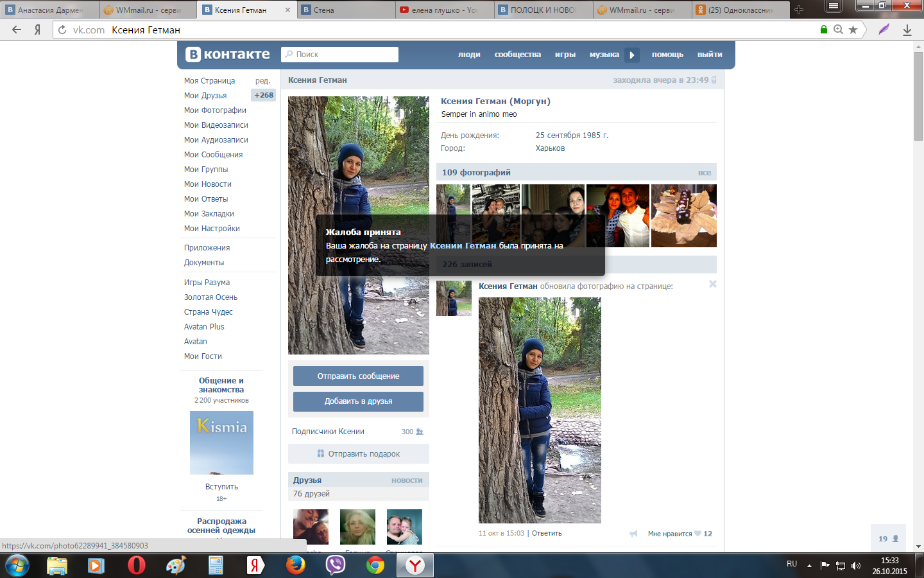Open 'Мои Сообщения' in sidebar
Screen dimensions: 924x578
click(x=213, y=155)
